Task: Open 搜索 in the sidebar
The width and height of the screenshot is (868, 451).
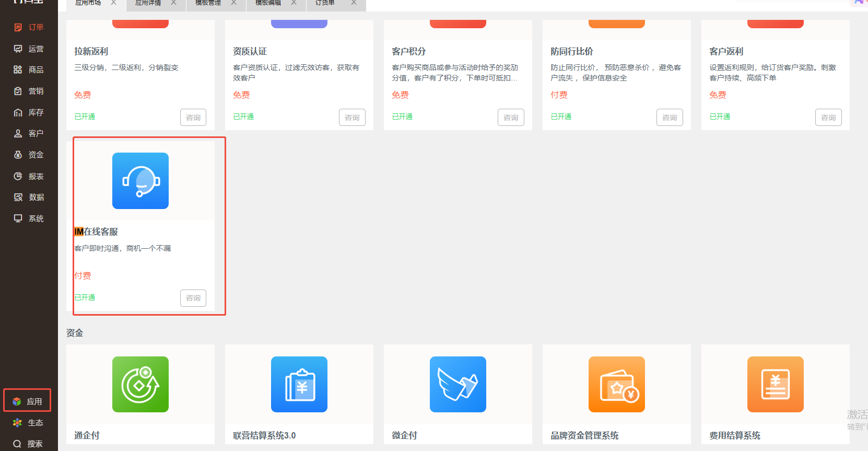Action: click(29, 444)
